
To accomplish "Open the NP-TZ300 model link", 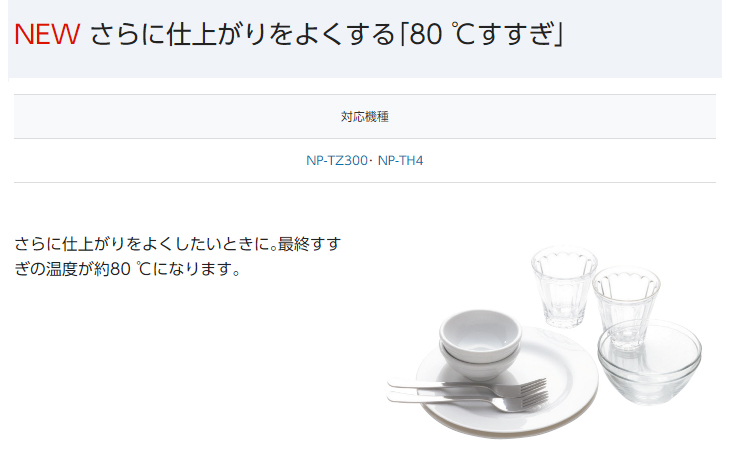I will pyautogui.click(x=337, y=161).
